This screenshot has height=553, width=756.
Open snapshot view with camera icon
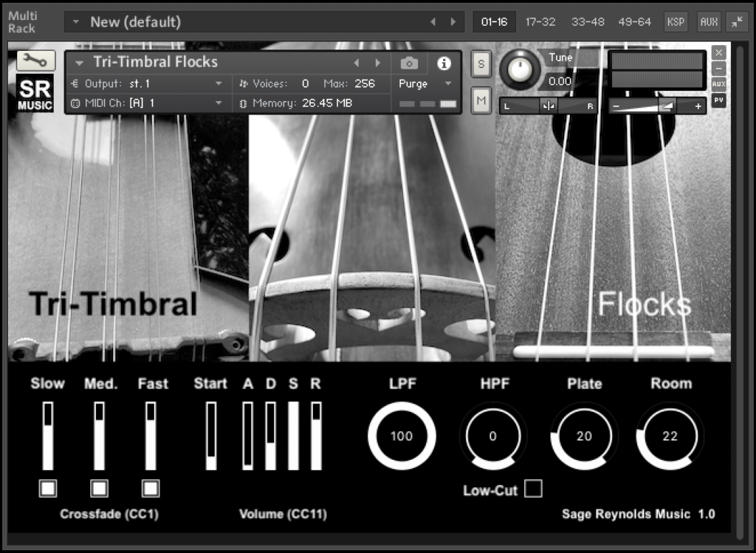pyautogui.click(x=409, y=63)
